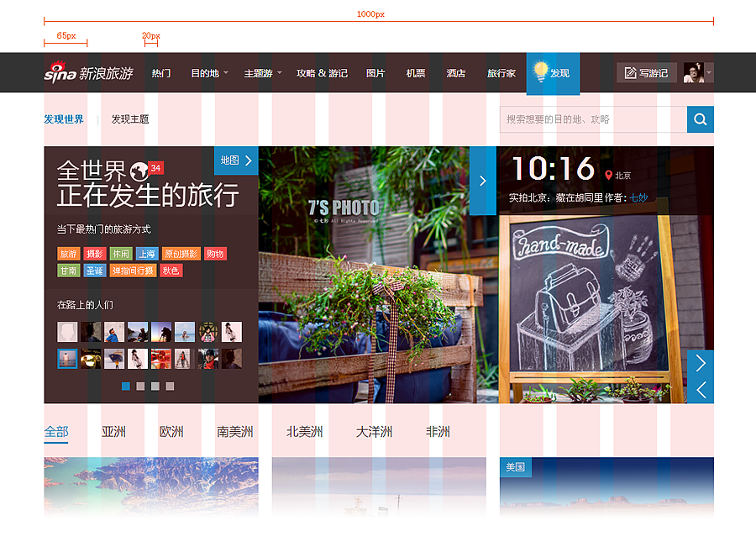The height and width of the screenshot is (552, 756).
Task: Click the last avatar in the top row
Action: click(232, 332)
